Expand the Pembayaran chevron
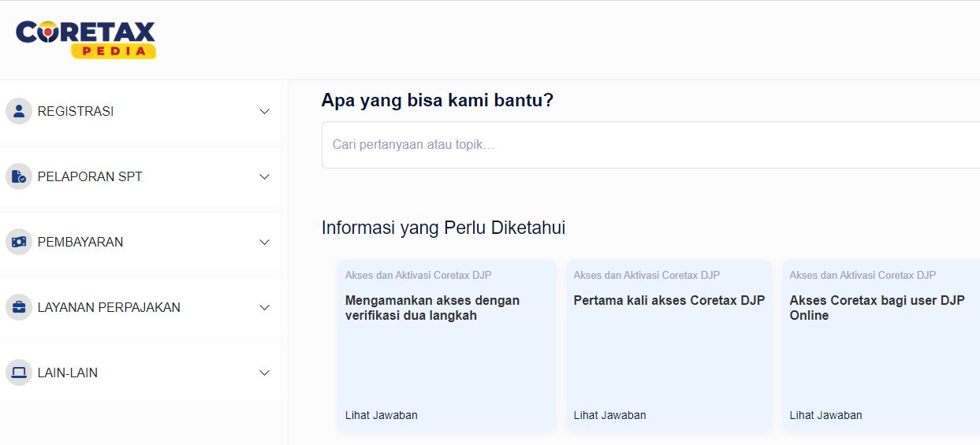The width and height of the screenshot is (980, 445). pyautogui.click(x=265, y=242)
